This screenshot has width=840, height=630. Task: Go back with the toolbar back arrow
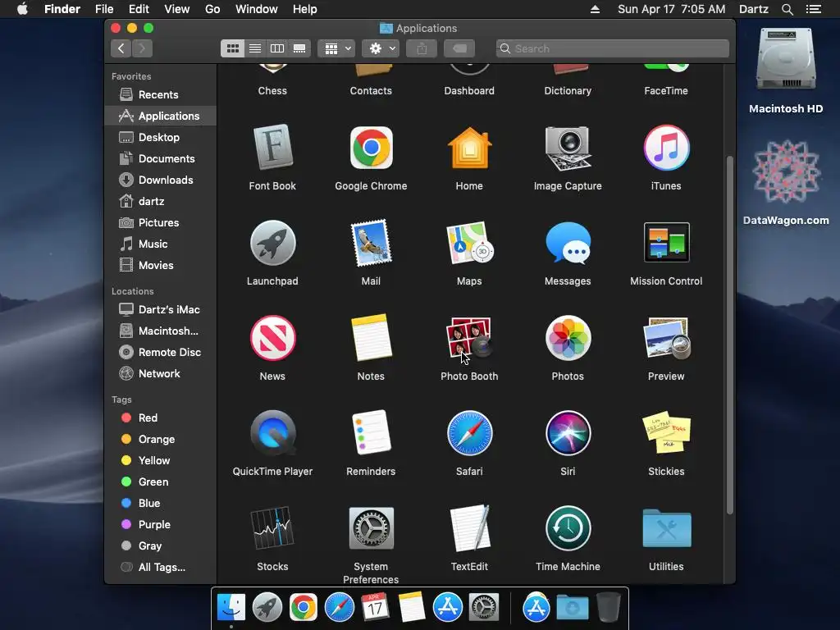(121, 48)
